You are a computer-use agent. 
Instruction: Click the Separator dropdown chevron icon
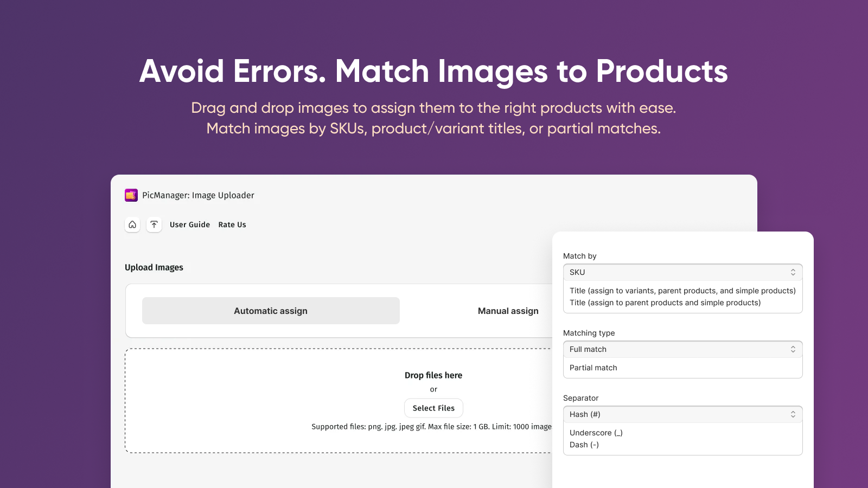click(x=793, y=414)
